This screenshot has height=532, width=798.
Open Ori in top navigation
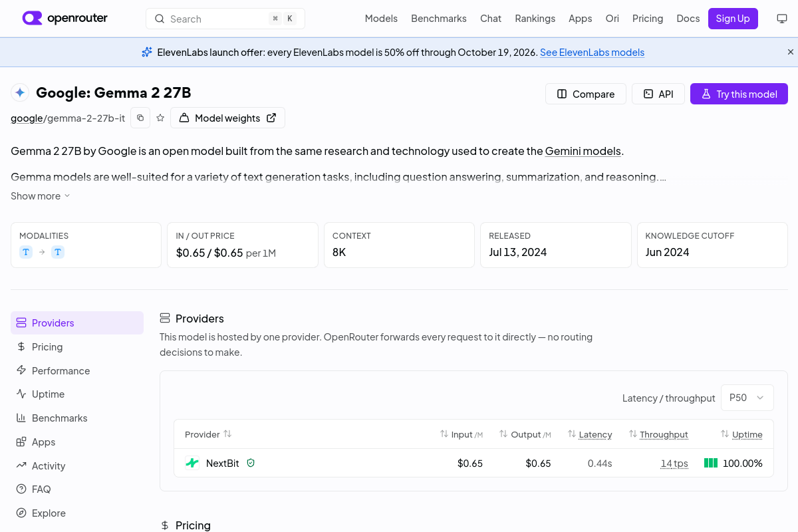pos(612,19)
